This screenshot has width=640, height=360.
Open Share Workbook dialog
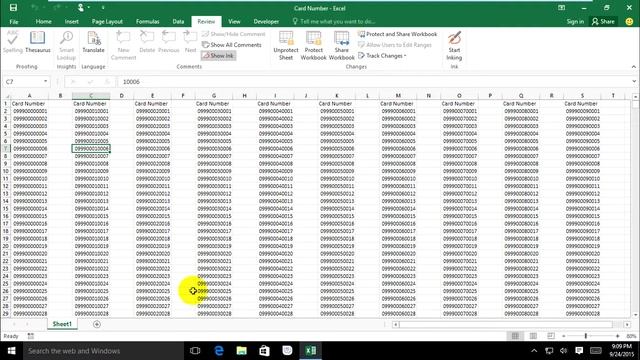[x=342, y=45]
